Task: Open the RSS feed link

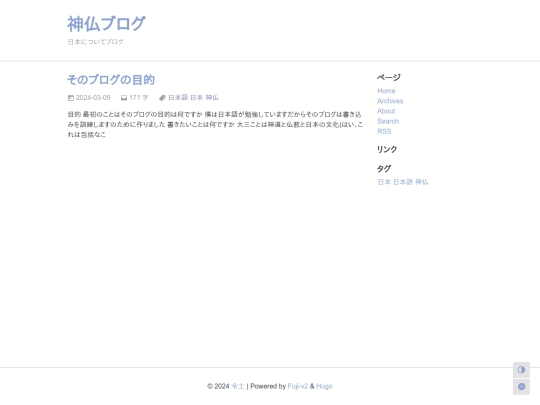Action: (x=384, y=132)
